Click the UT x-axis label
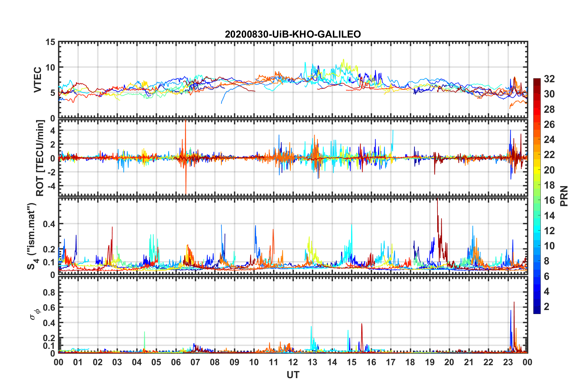The height and width of the screenshot is (392, 586). click(293, 375)
